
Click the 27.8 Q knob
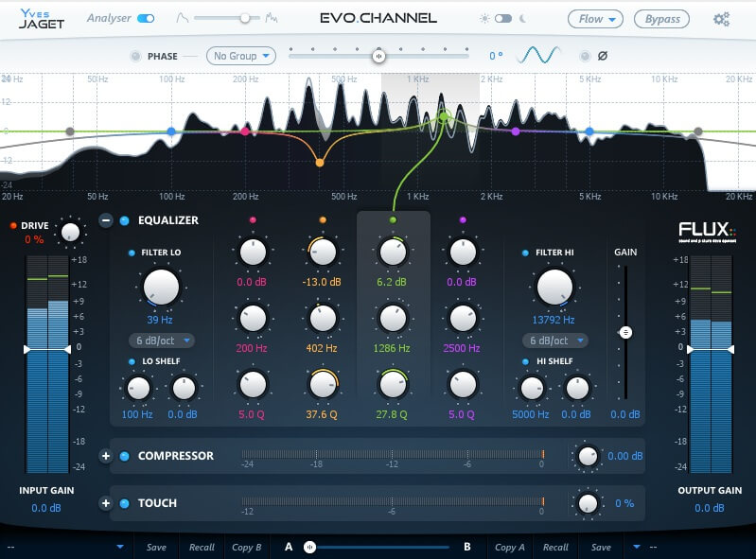tap(393, 385)
